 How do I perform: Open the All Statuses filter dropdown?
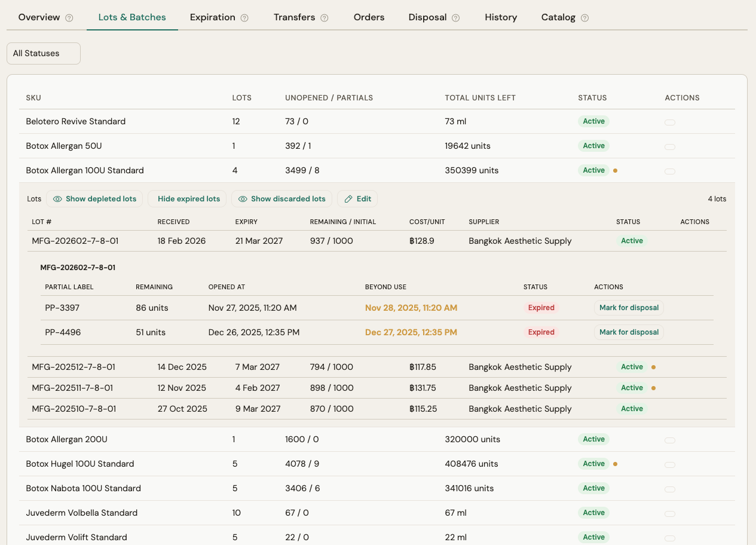[x=43, y=53]
